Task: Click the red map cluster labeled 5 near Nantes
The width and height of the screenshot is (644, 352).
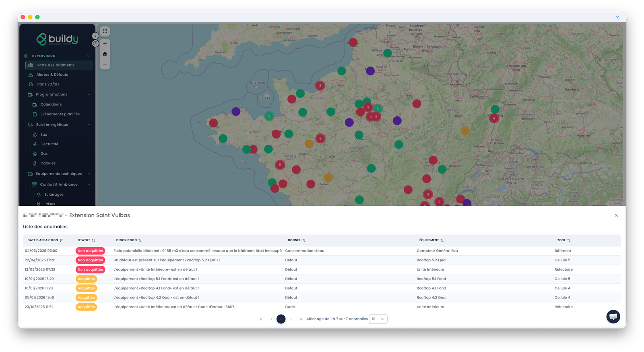Action: click(x=280, y=165)
